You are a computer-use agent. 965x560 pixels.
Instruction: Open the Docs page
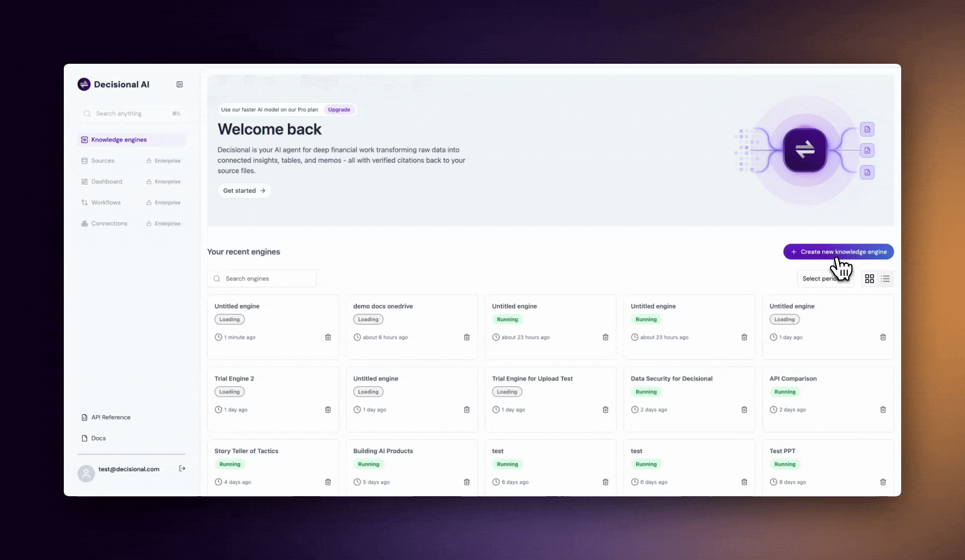pos(98,438)
